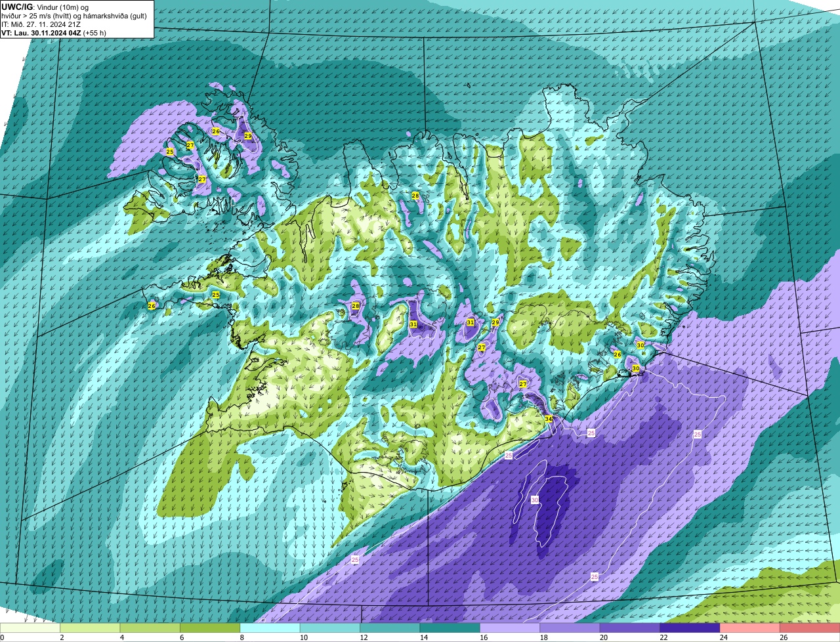840x642 pixels.
Task: Click the '4' tick label on the legend scale
Action: click(122, 637)
